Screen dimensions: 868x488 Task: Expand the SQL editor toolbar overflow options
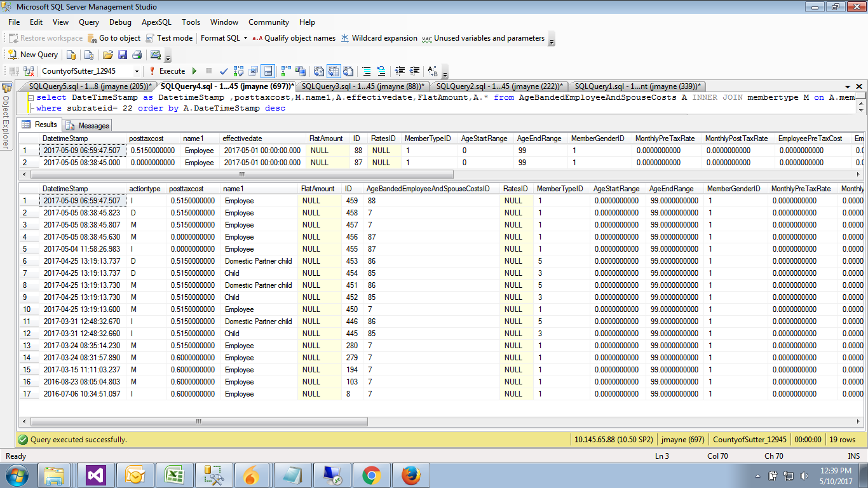pos(445,72)
